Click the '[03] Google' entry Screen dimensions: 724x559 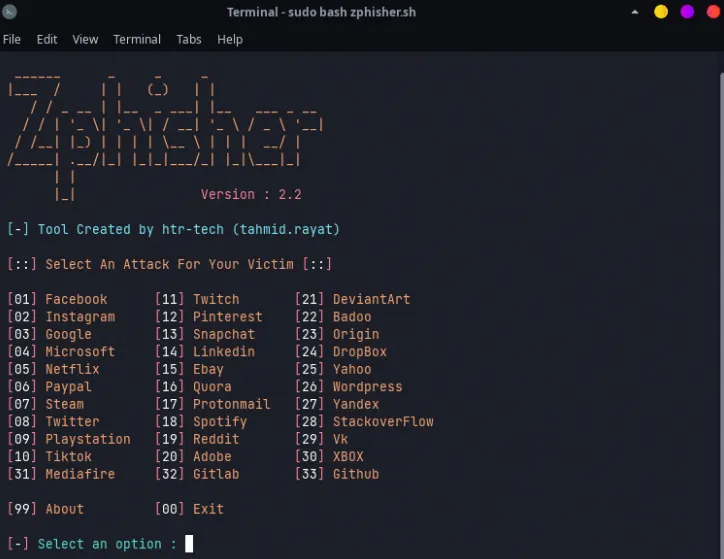(x=49, y=334)
